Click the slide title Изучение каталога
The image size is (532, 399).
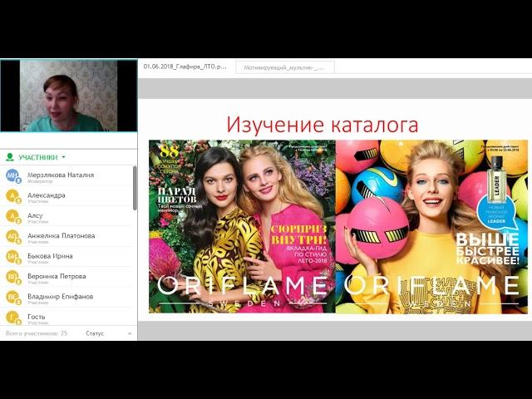point(323,125)
